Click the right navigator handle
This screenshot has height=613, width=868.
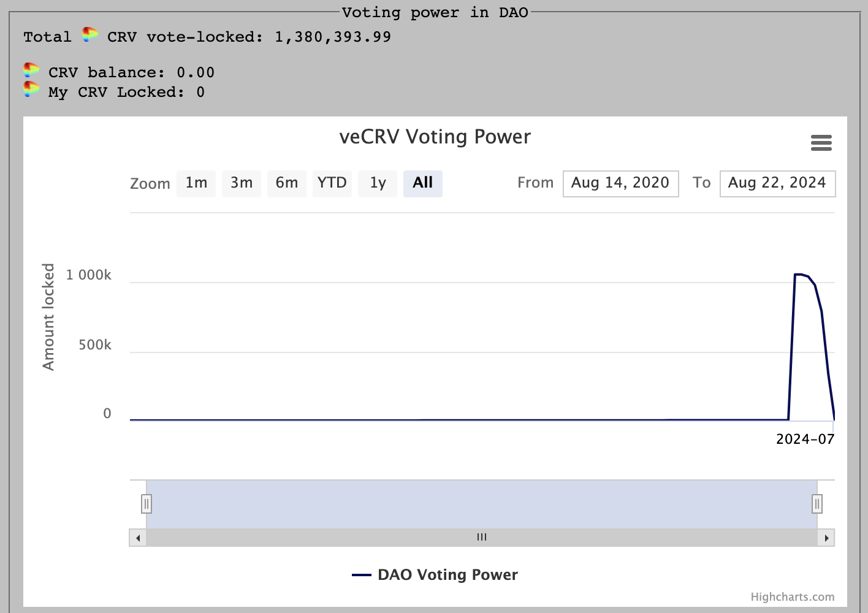[x=817, y=504]
